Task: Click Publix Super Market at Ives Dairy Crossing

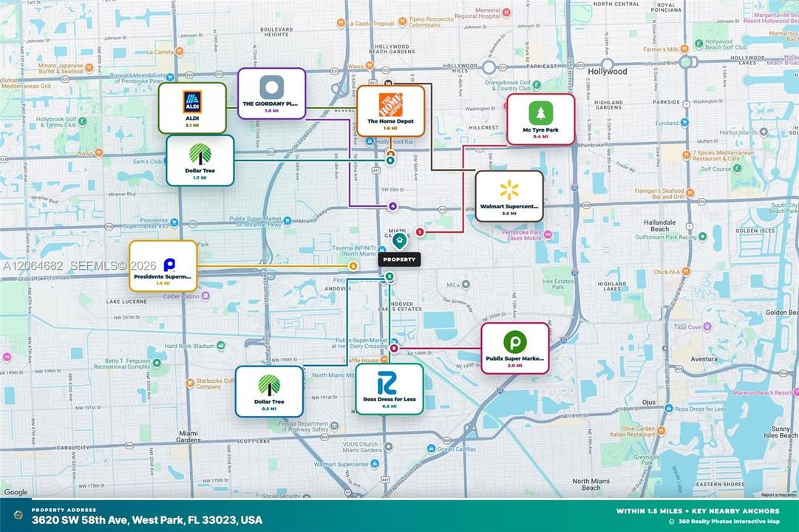Action: coord(361,343)
